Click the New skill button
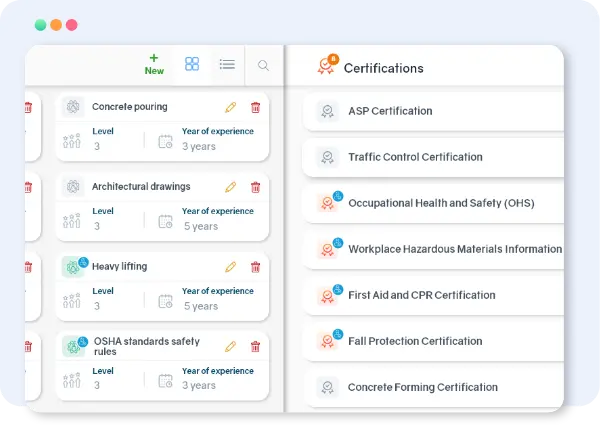 [x=154, y=64]
